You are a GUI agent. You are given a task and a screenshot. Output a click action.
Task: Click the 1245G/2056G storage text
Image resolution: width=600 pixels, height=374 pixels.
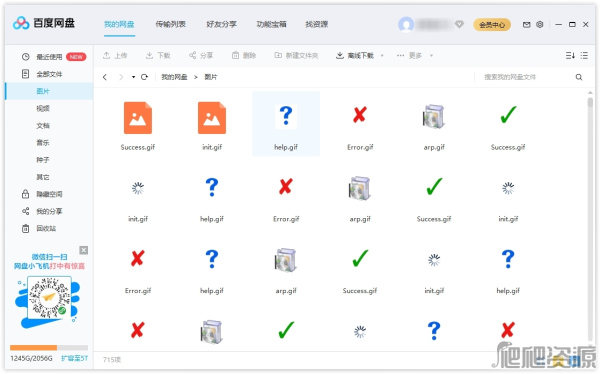[x=31, y=358]
